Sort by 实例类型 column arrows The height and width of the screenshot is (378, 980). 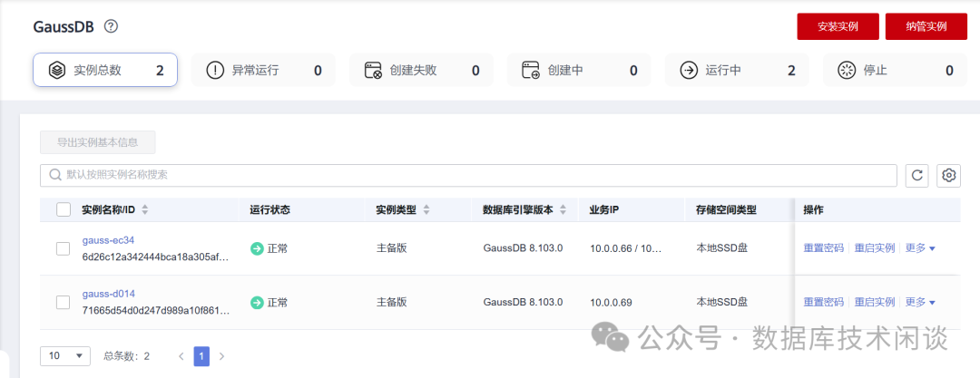426,210
